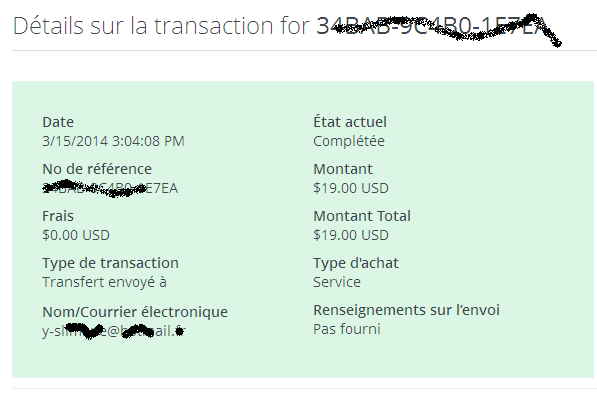The height and width of the screenshot is (394, 597).
Task: Click the date value 3/15/2014 3:04:08 PM
Action: click(x=113, y=141)
